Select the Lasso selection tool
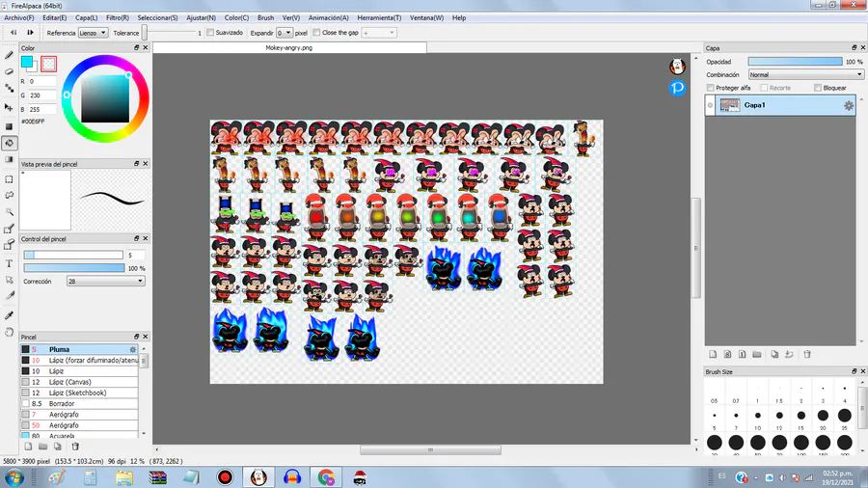Image resolution: width=868 pixels, height=488 pixels. tap(9, 196)
